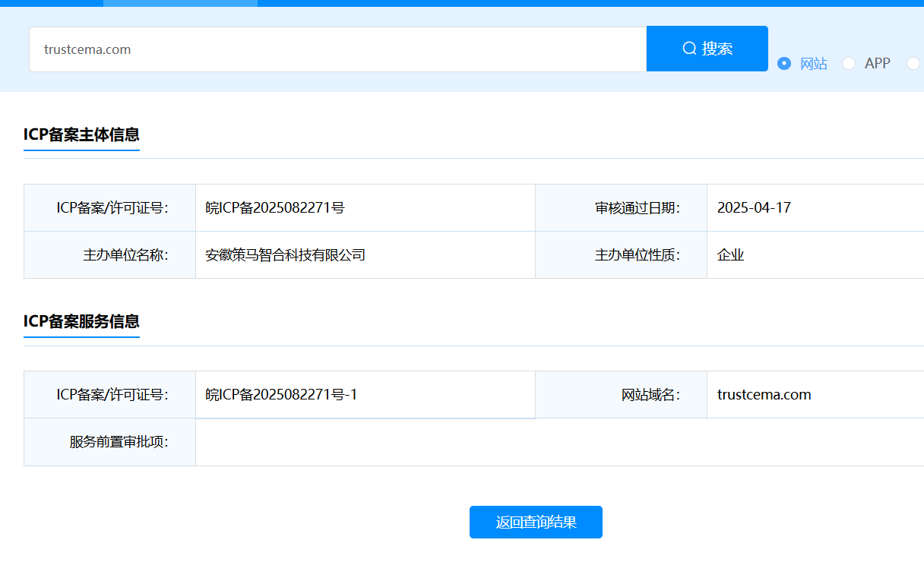Click the 主办单位名称 label
The image size is (924, 562).
tap(125, 254)
